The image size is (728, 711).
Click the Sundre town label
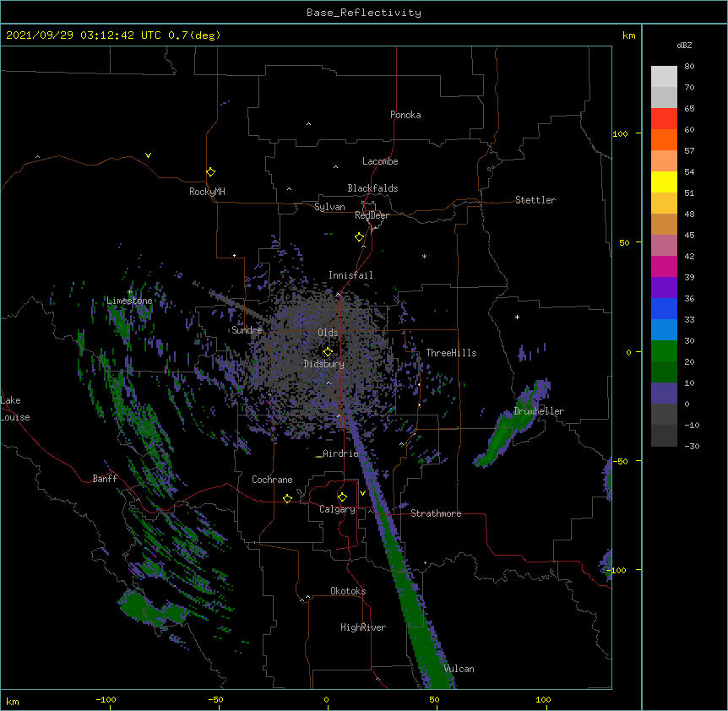coord(247,330)
